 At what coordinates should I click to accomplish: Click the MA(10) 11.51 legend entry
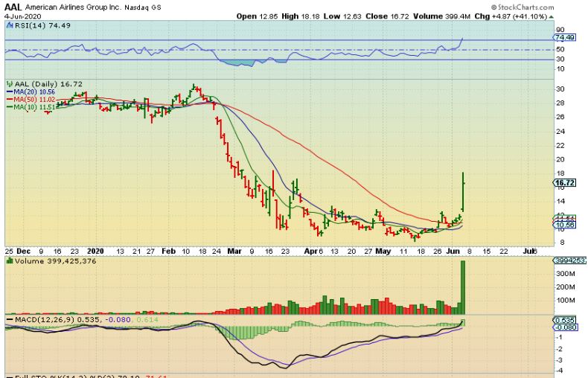[31, 107]
